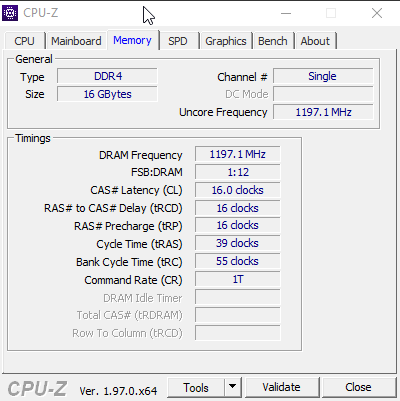Click the CAS# Latency value 16.0 clocks
The image size is (400, 401).
coord(238,190)
